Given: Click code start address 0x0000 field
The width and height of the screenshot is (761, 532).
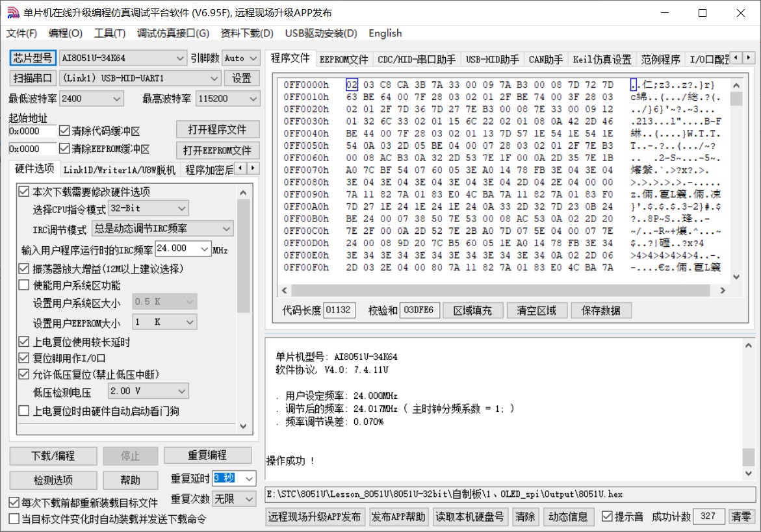Looking at the screenshot, I should pyautogui.click(x=32, y=131).
